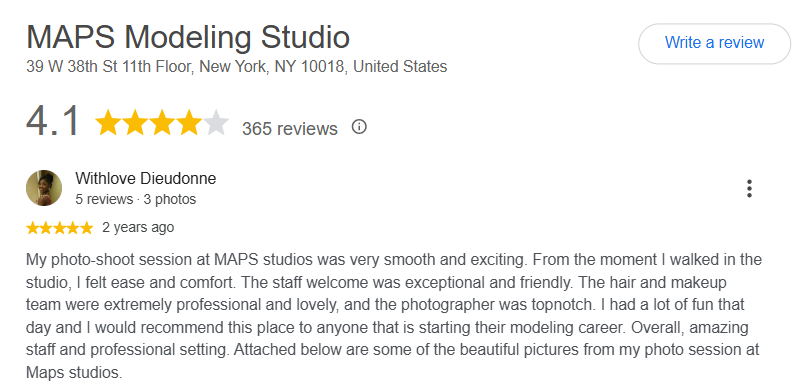Click Withlove Dieudonne's profile photo
Image resolution: width=811 pixels, height=391 pixels.
[x=44, y=188]
